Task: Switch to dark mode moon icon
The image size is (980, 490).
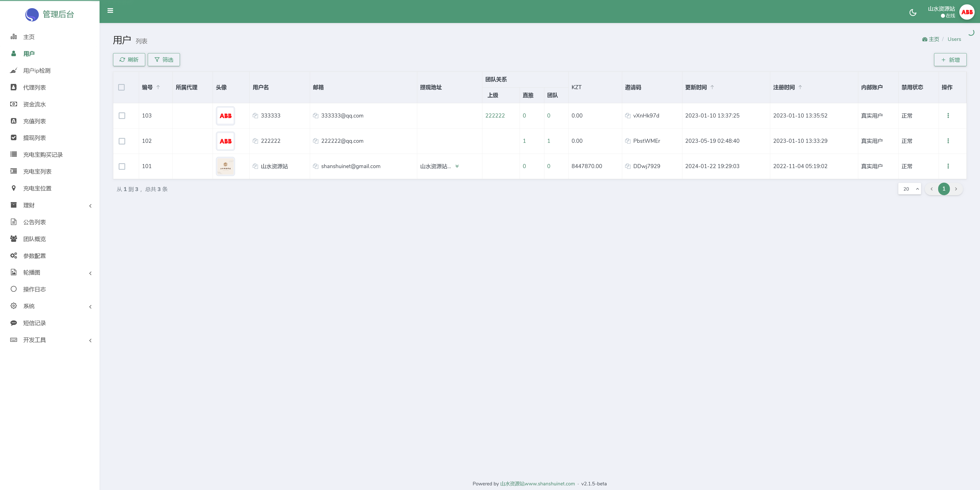Action: point(913,13)
